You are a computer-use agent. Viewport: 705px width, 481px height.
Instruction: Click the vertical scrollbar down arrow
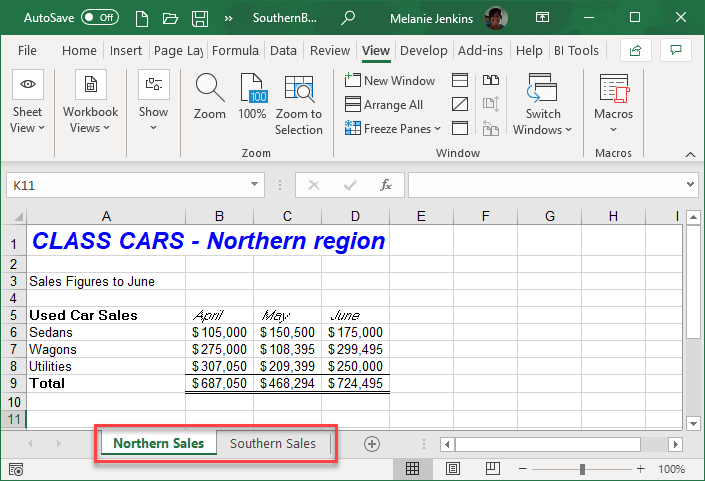tap(693, 423)
